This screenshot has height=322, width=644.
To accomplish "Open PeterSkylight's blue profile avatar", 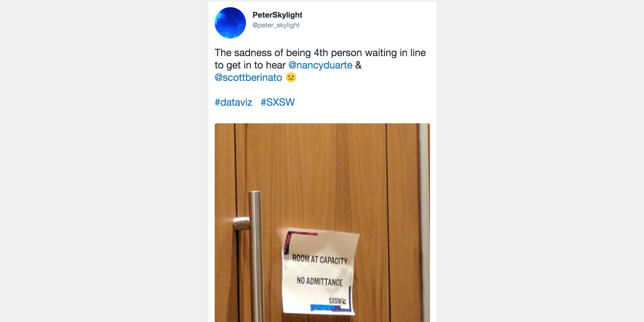I will click(x=230, y=23).
